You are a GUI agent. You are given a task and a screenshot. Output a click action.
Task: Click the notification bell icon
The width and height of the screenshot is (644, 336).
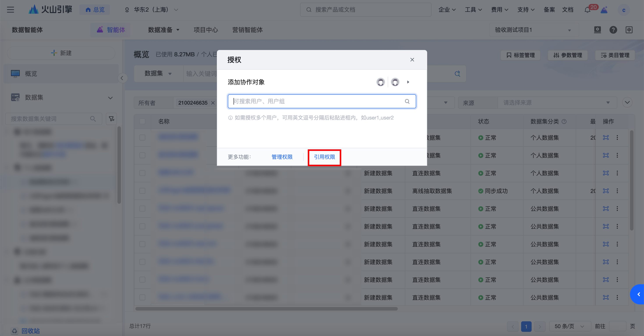coord(587,10)
